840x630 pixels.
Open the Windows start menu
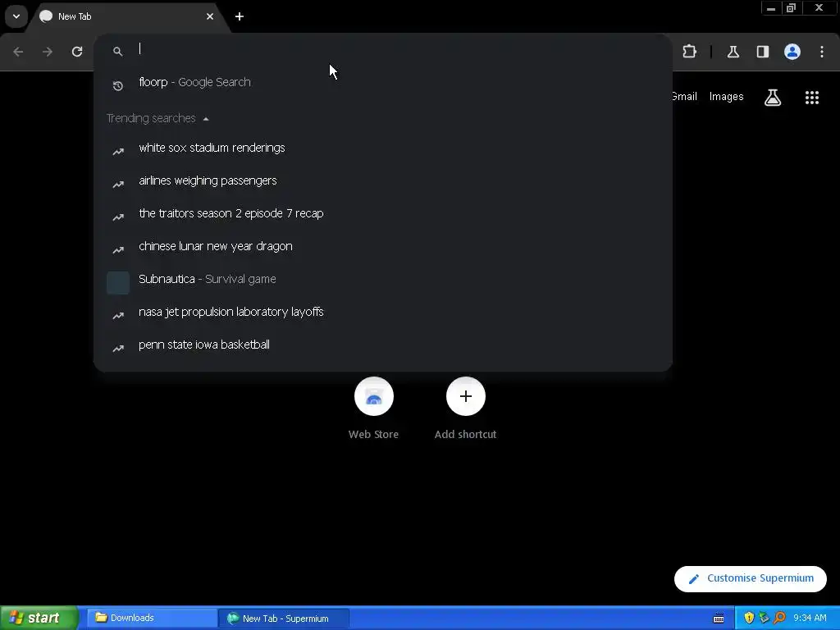(39, 618)
